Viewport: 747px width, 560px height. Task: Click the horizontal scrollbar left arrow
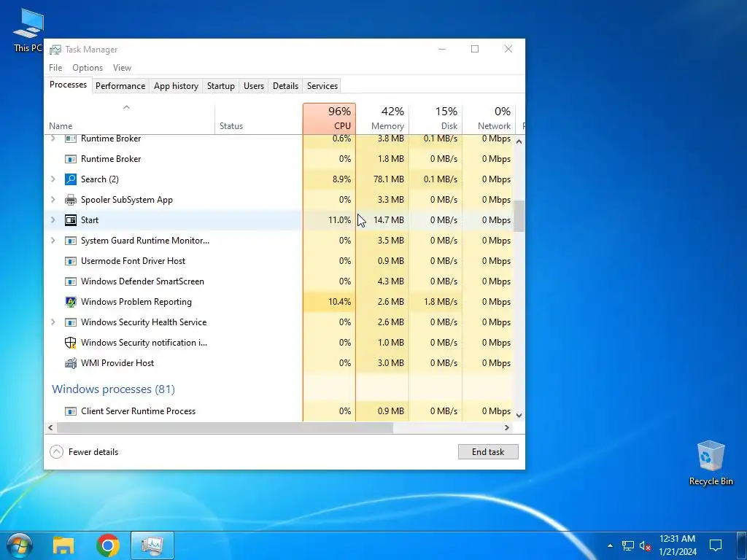(x=50, y=427)
